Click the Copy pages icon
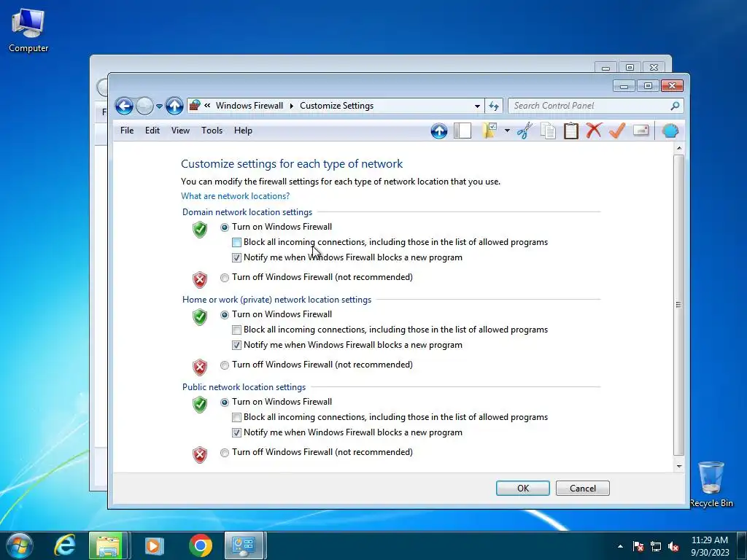 point(548,131)
